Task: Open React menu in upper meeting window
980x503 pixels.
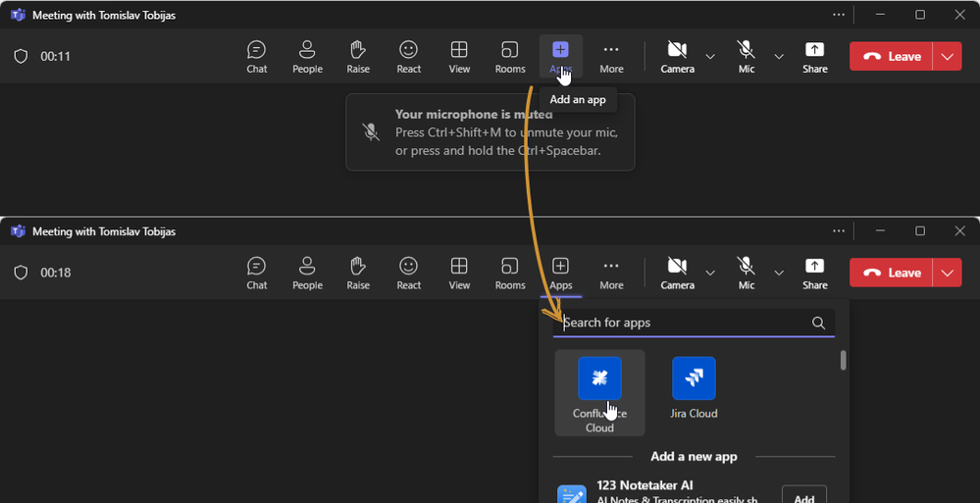Action: click(409, 57)
